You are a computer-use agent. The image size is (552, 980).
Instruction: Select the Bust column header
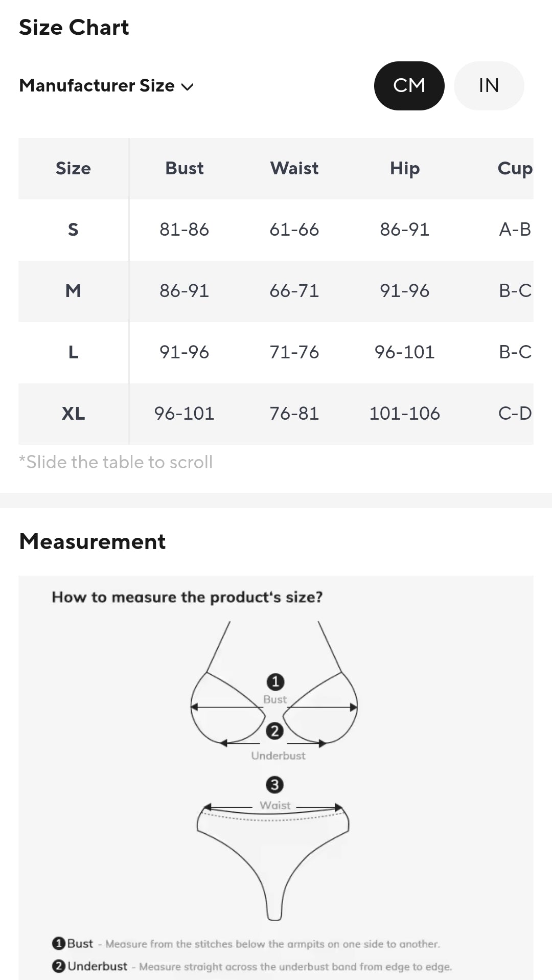coord(184,168)
